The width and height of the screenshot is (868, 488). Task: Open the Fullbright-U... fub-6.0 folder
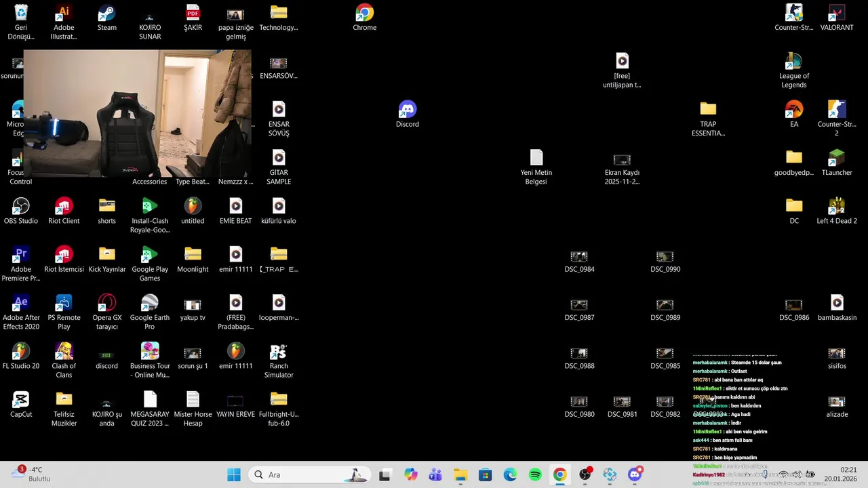point(279,408)
